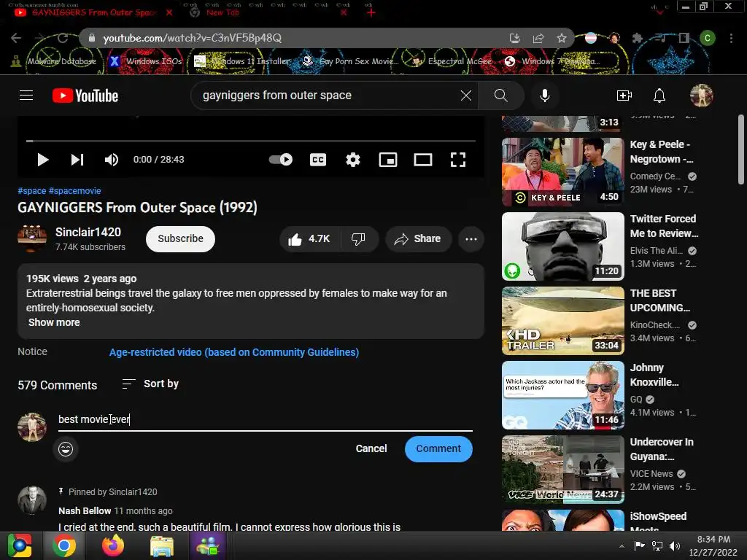This screenshot has width=747, height=560.
Task: Launch Firefox from the taskbar
Action: click(113, 545)
